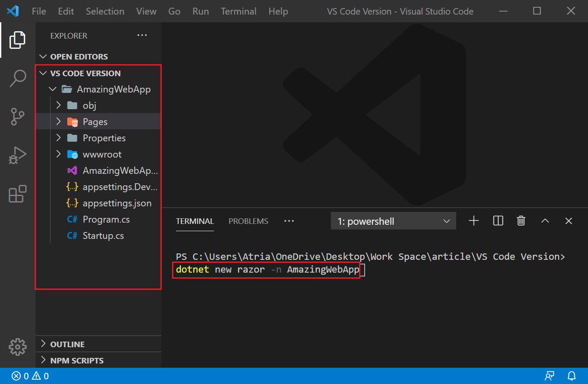Open the Program.cs file
This screenshot has height=384, width=588.
click(106, 220)
